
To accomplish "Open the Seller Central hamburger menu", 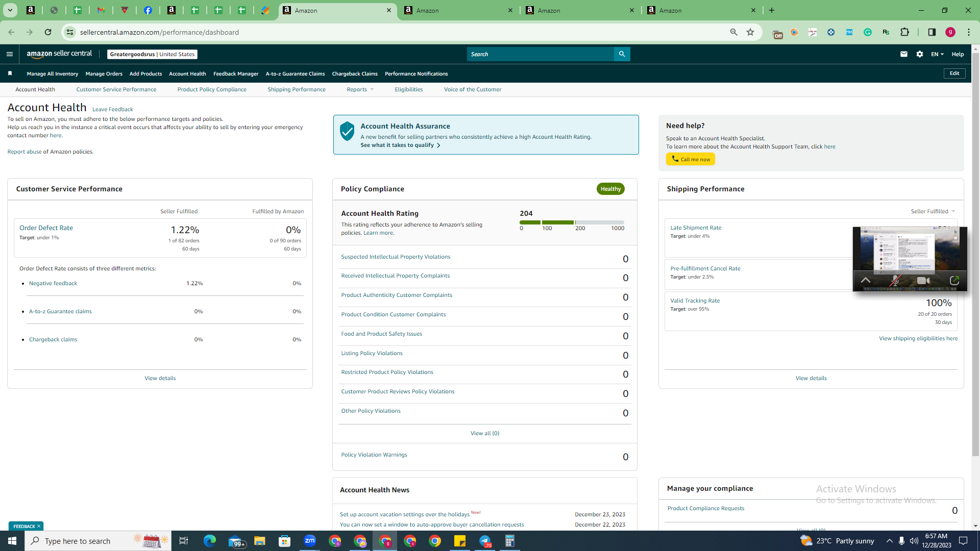I will pos(10,54).
